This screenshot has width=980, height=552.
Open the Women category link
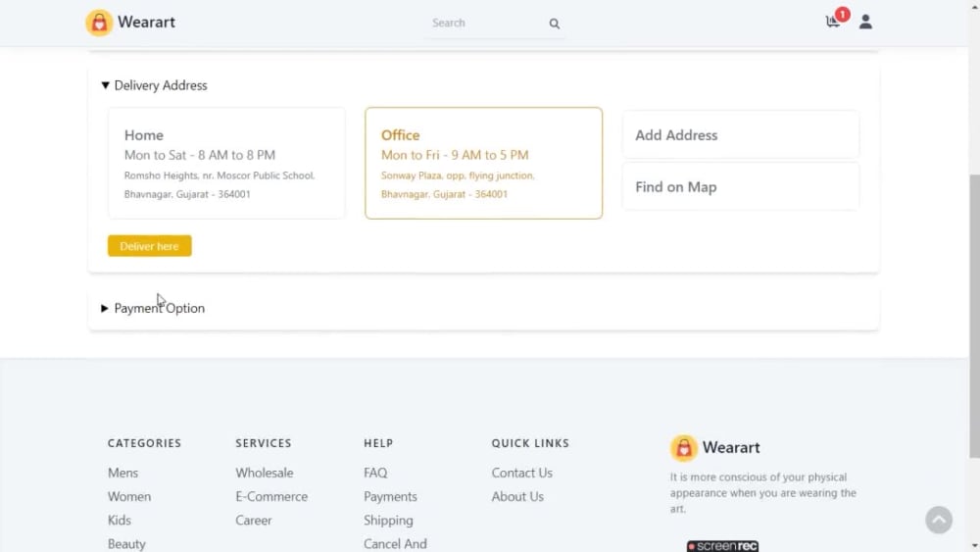[129, 496]
